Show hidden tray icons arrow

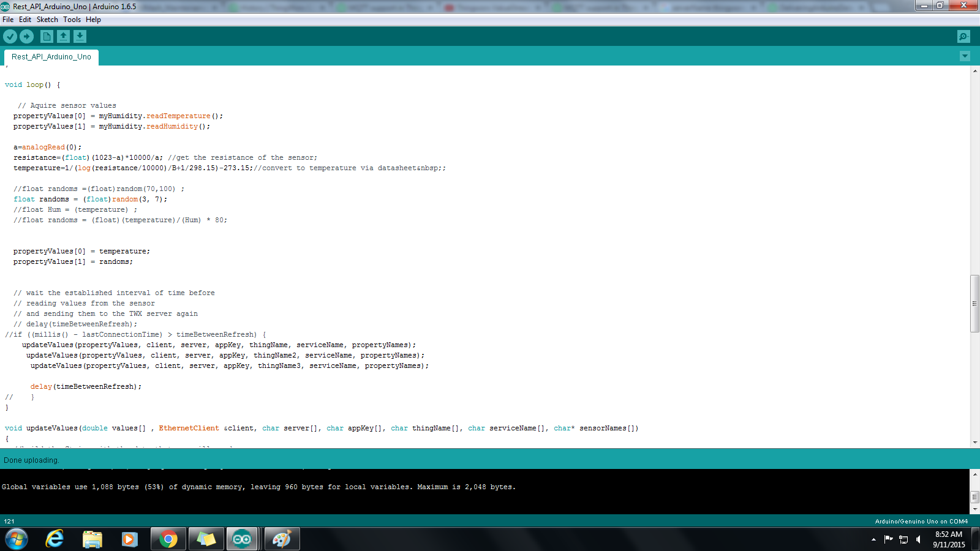tap(873, 539)
